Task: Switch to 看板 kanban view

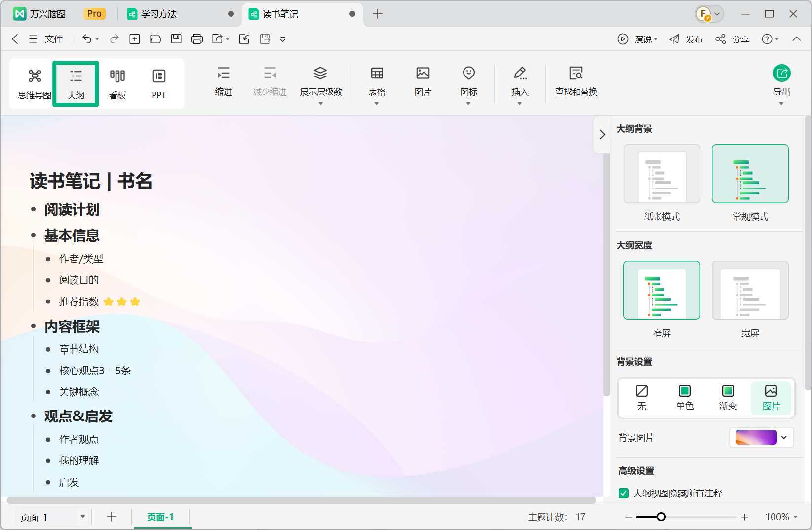Action: point(117,84)
